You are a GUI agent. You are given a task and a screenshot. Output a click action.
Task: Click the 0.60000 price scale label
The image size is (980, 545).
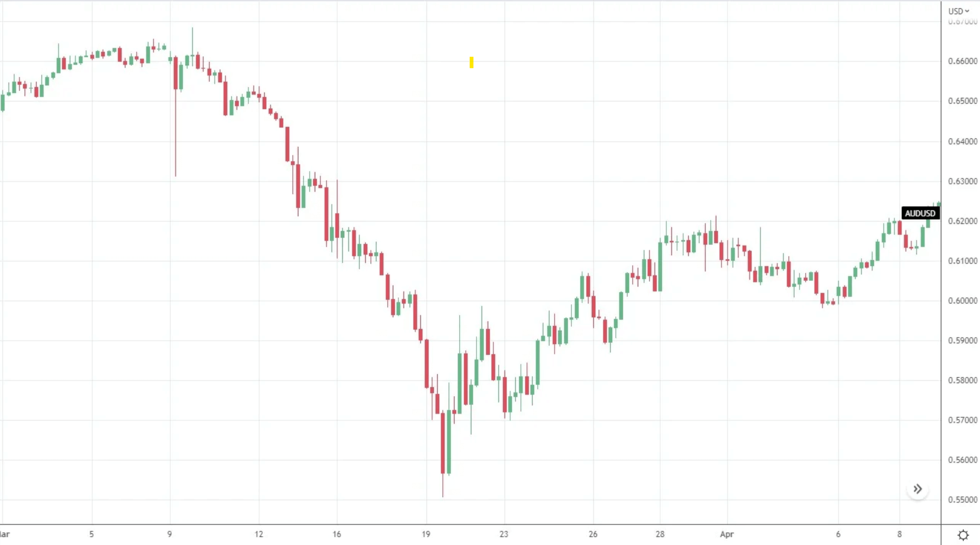(963, 301)
